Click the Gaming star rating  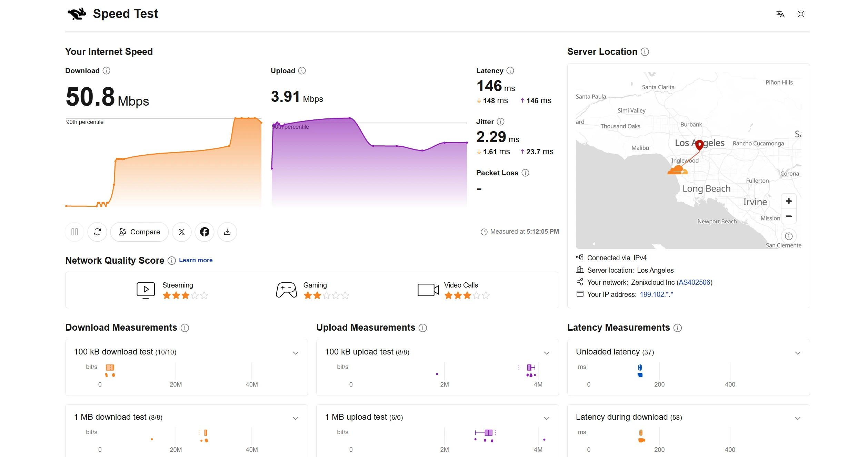point(326,295)
